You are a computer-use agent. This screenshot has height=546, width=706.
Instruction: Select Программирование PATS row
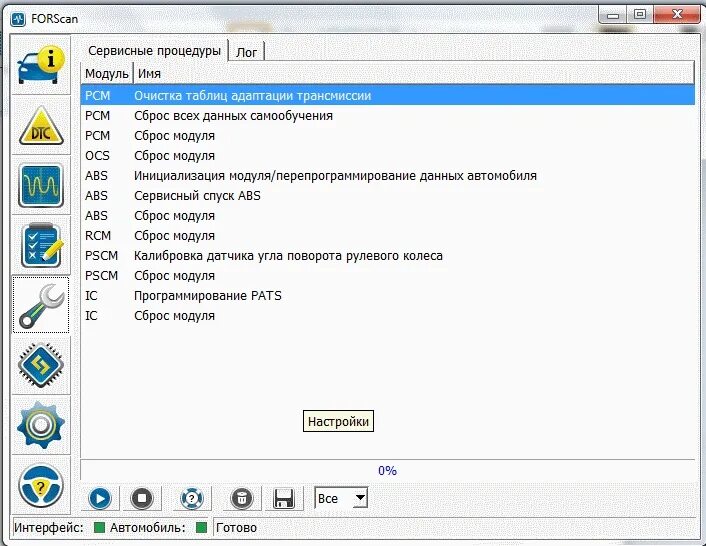388,296
